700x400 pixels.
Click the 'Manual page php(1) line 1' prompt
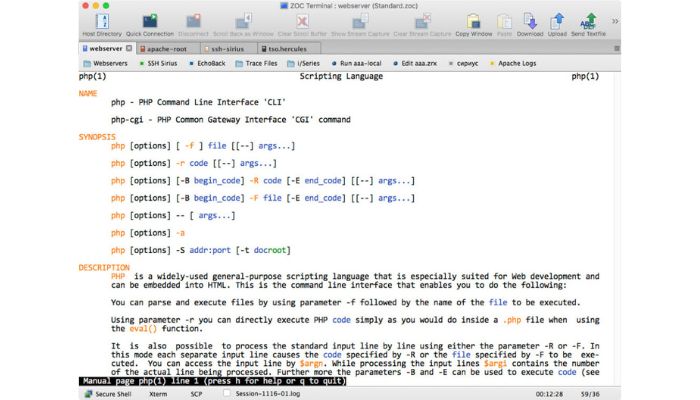pyautogui.click(x=212, y=381)
